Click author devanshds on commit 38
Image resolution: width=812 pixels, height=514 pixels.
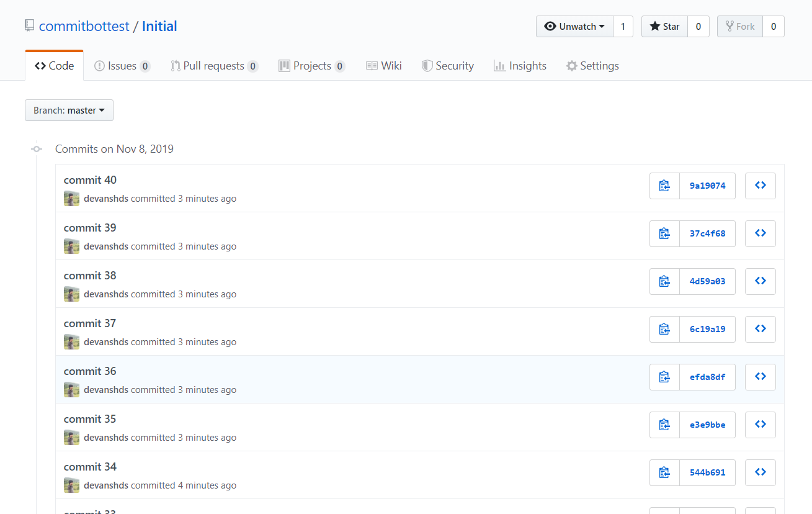(x=106, y=294)
